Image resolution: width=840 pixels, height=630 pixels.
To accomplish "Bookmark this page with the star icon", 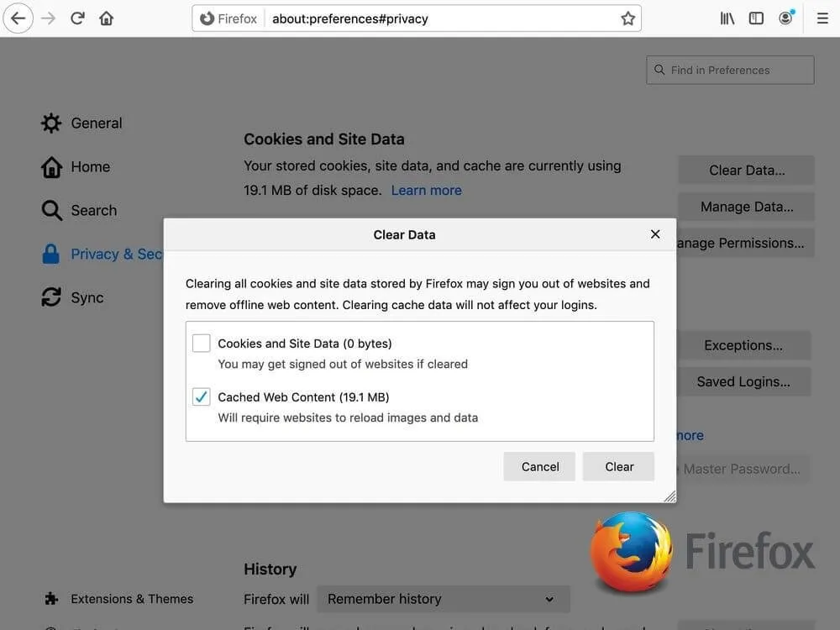I will coord(627,18).
